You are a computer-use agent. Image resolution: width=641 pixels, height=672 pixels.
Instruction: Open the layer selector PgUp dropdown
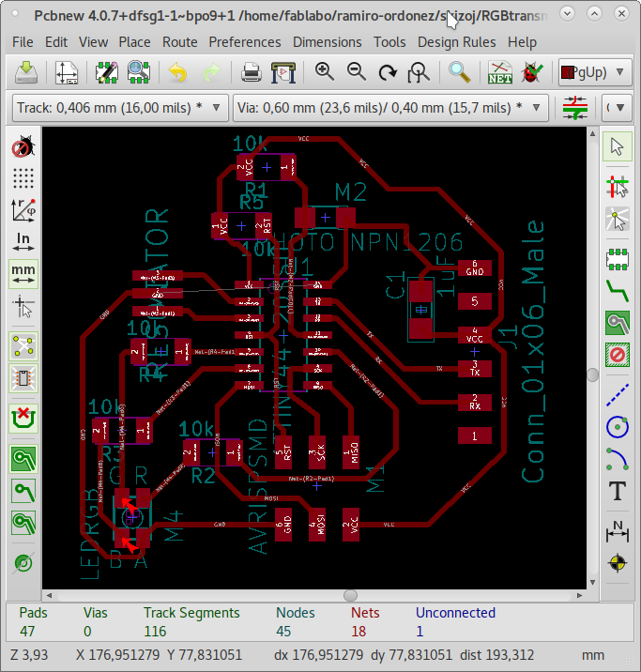coord(595,72)
